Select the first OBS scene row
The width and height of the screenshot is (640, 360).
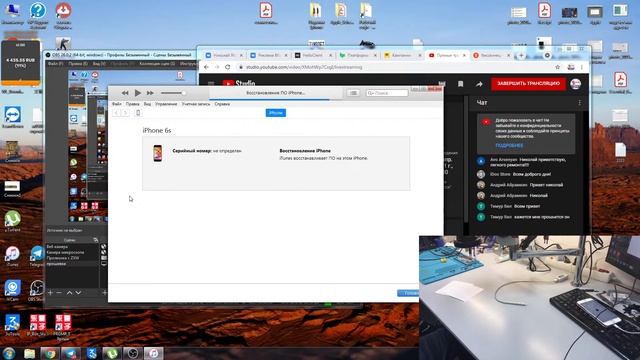point(72,247)
